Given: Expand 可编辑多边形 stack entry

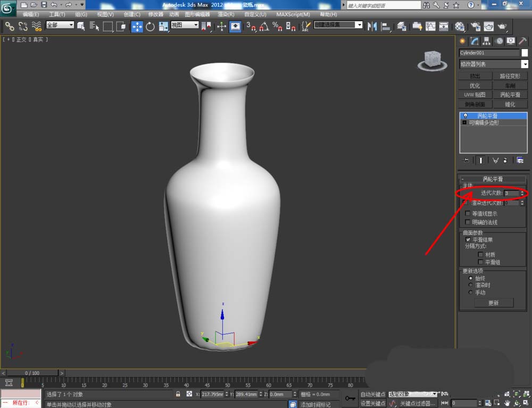Looking at the screenshot, I should pyautogui.click(x=464, y=122).
